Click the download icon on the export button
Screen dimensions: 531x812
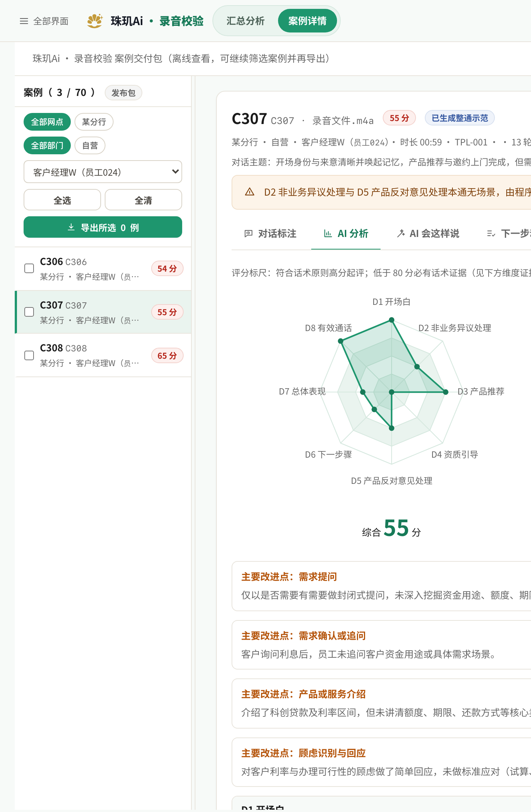(71, 227)
